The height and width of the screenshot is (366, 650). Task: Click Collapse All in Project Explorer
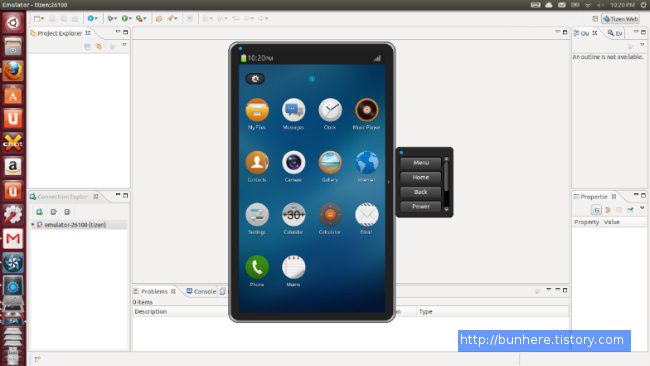(87, 47)
